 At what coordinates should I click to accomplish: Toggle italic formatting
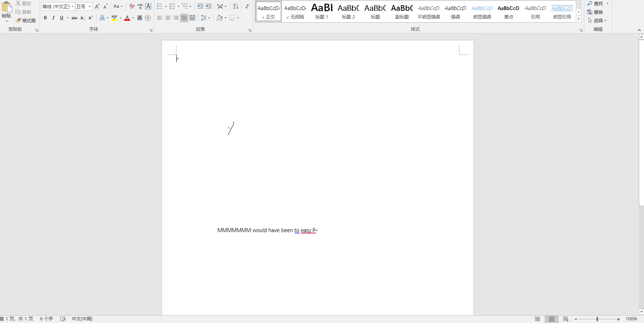(53, 18)
